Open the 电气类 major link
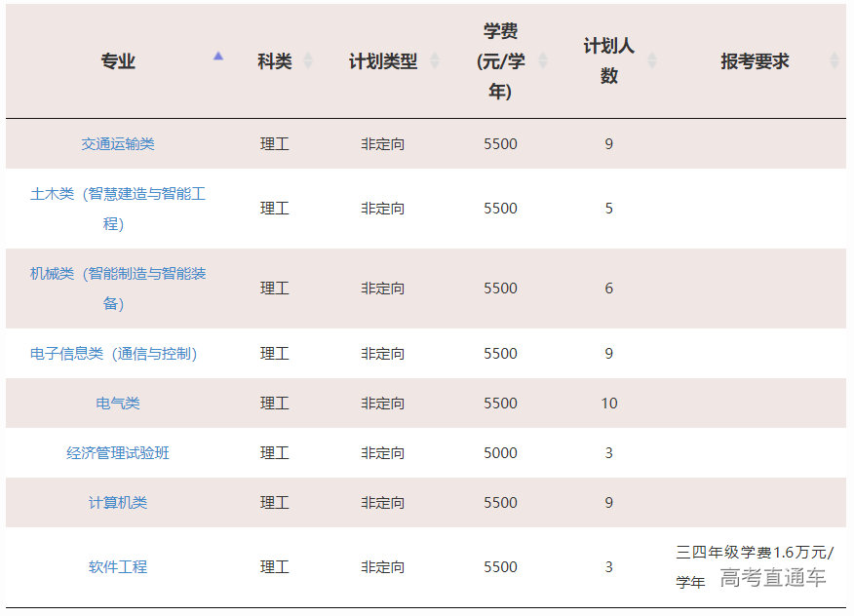 pyautogui.click(x=118, y=404)
